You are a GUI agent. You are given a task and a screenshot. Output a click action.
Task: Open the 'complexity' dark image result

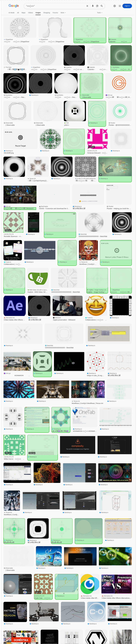(x=78, y=445)
